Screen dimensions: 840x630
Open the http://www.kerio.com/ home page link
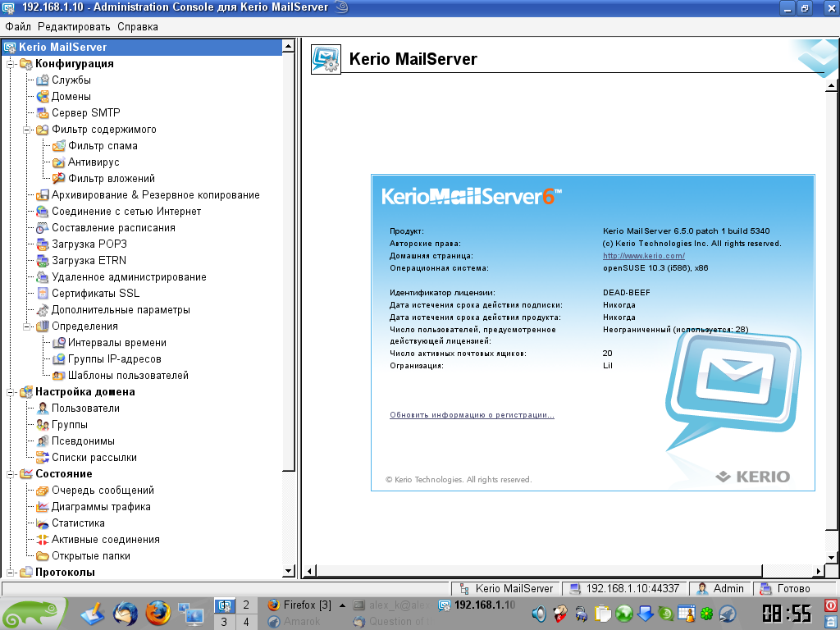pos(644,256)
